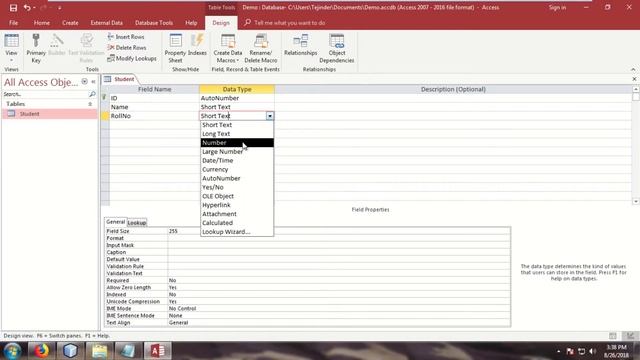Open the Help tab
The height and width of the screenshot is (360, 640).
tap(191, 23)
